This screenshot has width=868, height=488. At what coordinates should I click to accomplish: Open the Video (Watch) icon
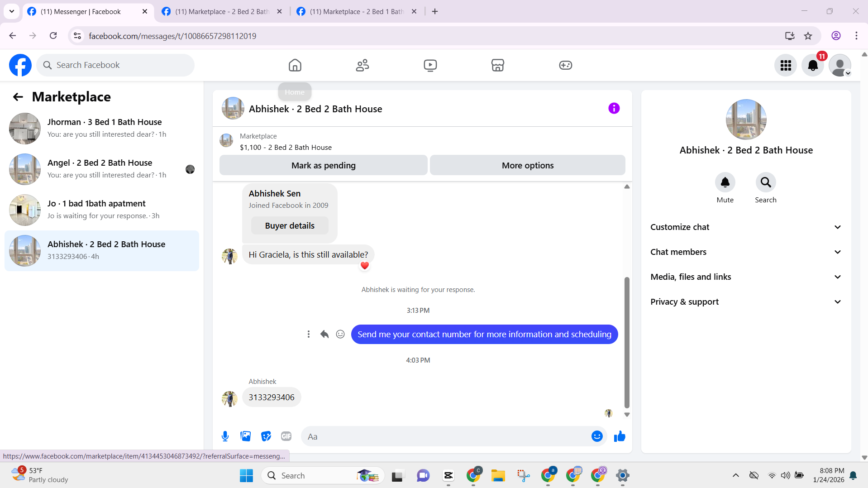(x=430, y=65)
